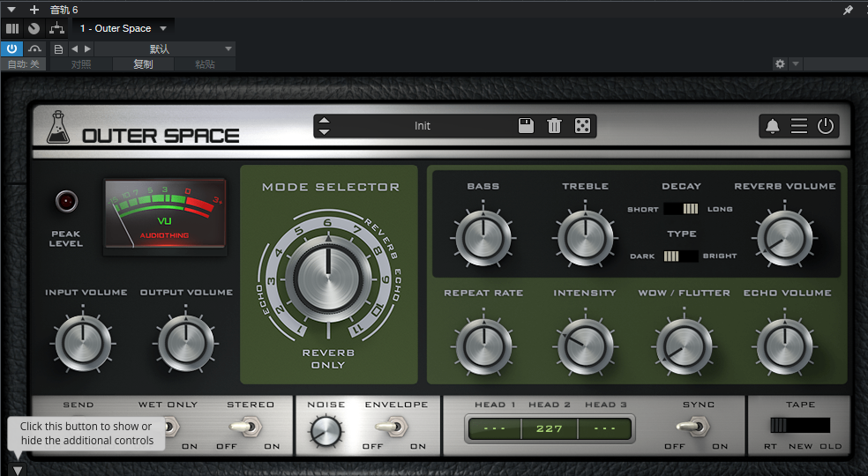This screenshot has height=476, width=868.
Task: Save the current preset with the floppy icon
Action: (526, 126)
